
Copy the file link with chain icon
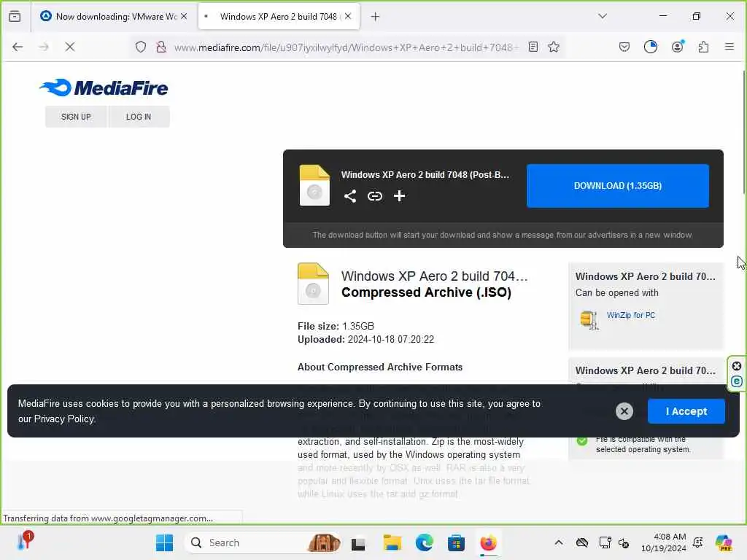(375, 196)
